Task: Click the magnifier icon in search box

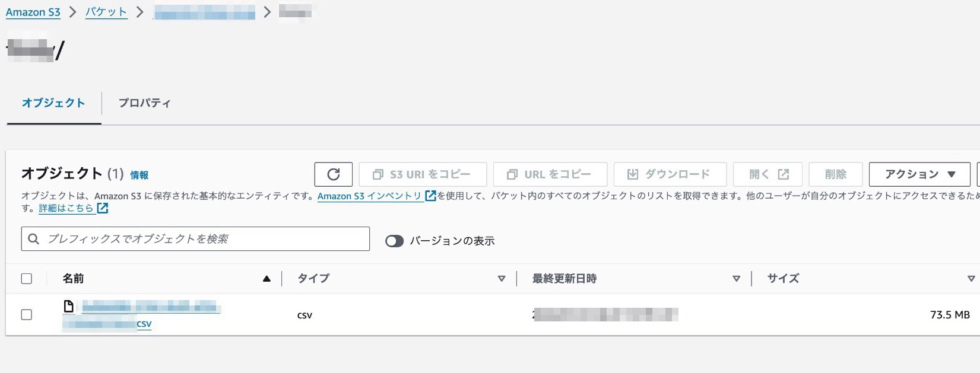Action: [34, 239]
